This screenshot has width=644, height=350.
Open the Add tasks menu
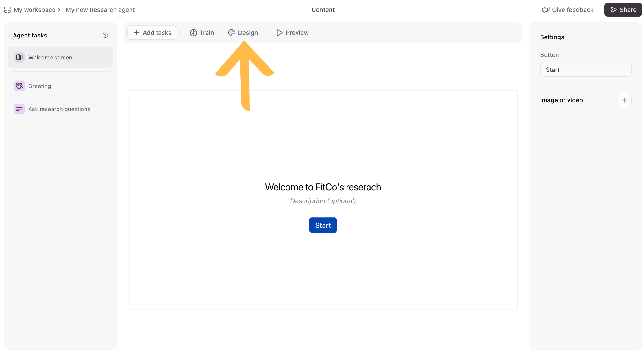pos(152,33)
